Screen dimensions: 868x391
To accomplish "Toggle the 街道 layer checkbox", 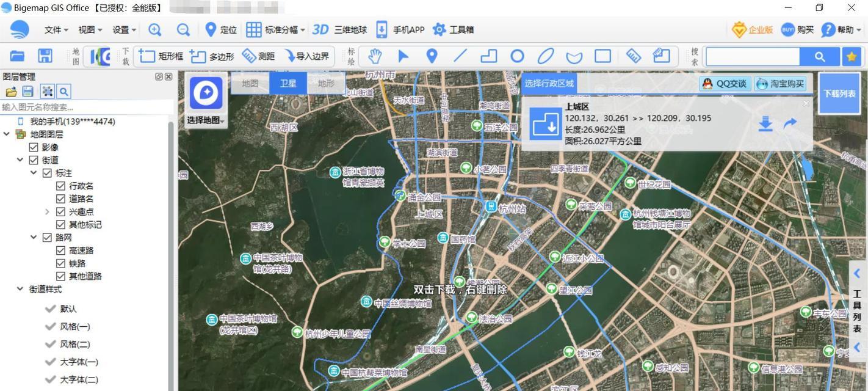I will 34,160.
